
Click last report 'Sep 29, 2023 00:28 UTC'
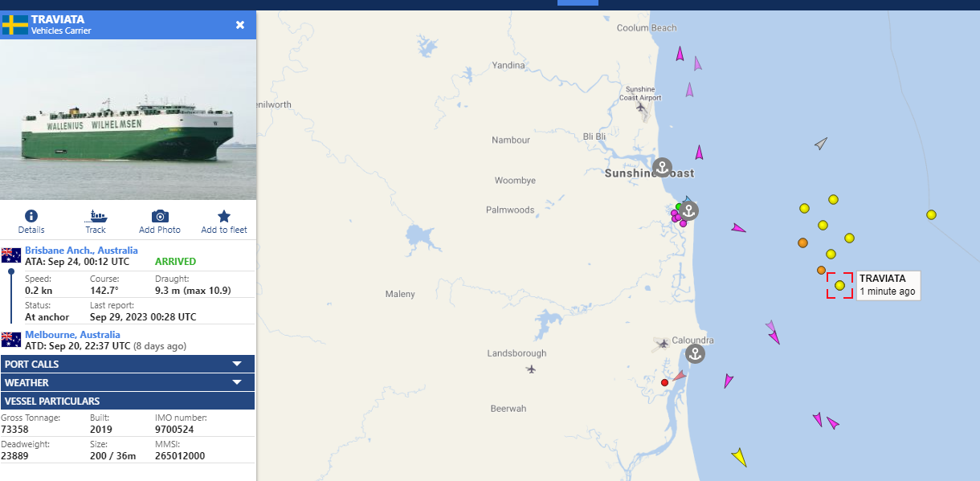(x=143, y=317)
